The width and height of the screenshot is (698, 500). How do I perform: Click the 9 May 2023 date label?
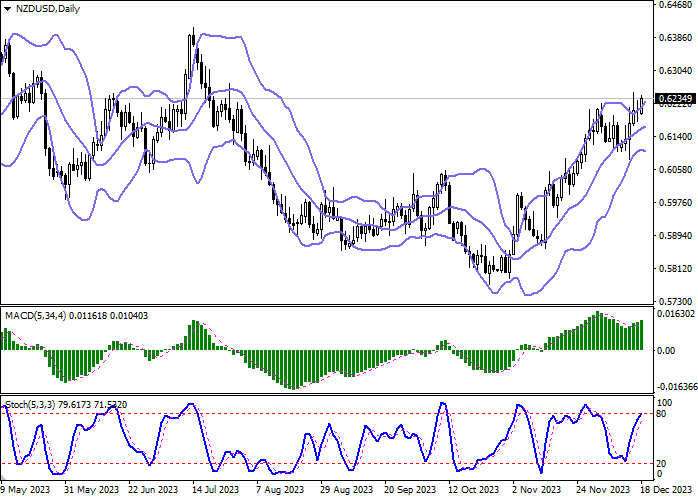(x=25, y=490)
